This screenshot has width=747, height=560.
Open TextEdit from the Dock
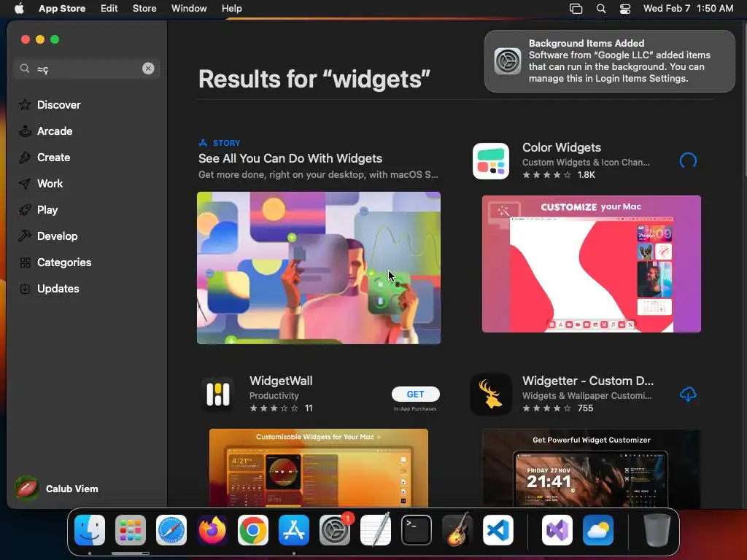tap(376, 530)
